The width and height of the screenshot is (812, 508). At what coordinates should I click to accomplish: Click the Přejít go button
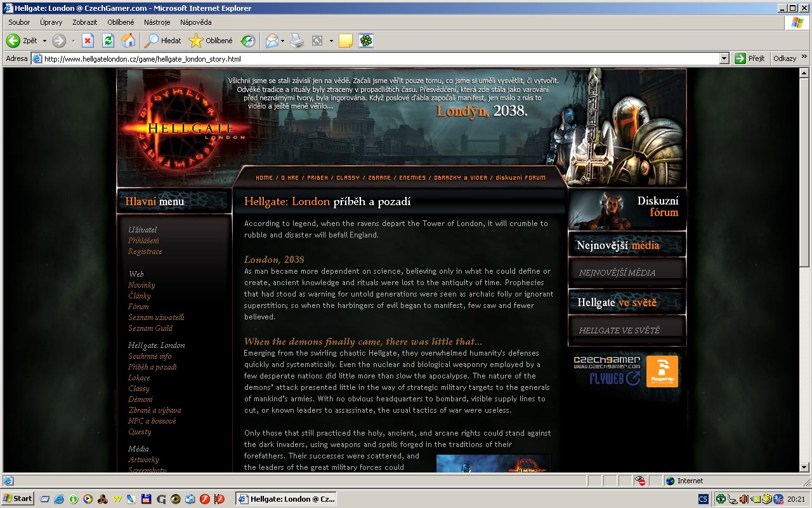tap(750, 58)
